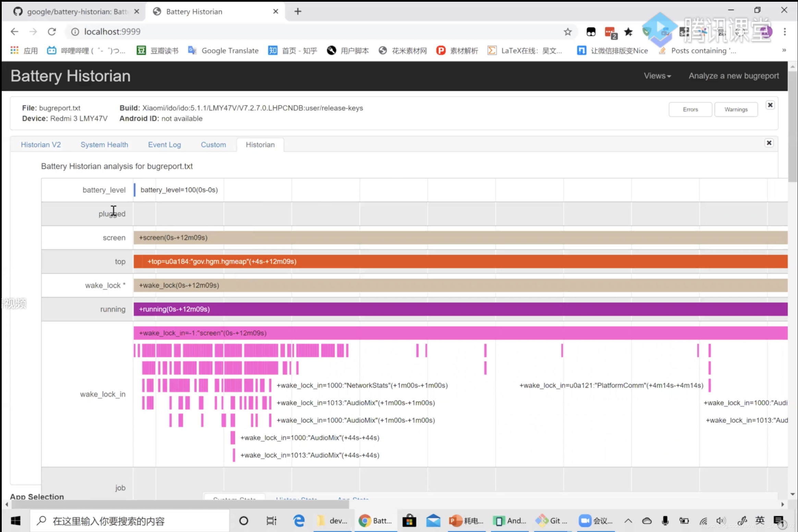Click the bookmark star in address bar

(568, 32)
